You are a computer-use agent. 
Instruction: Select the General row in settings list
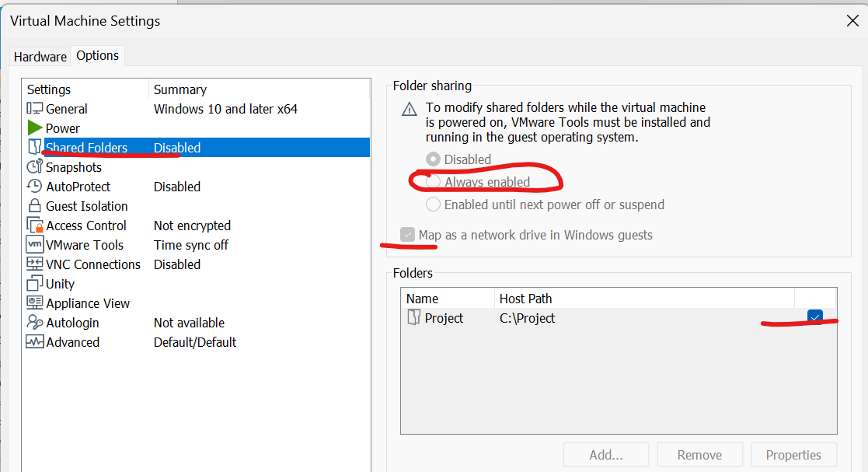196,109
